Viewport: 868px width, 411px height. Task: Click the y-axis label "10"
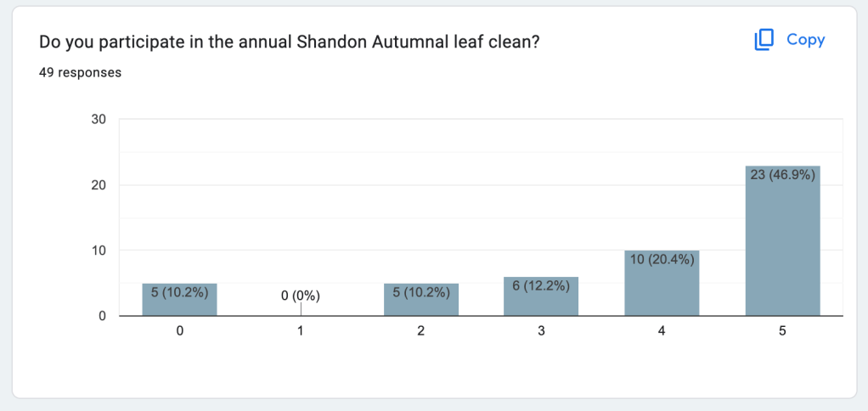(99, 251)
